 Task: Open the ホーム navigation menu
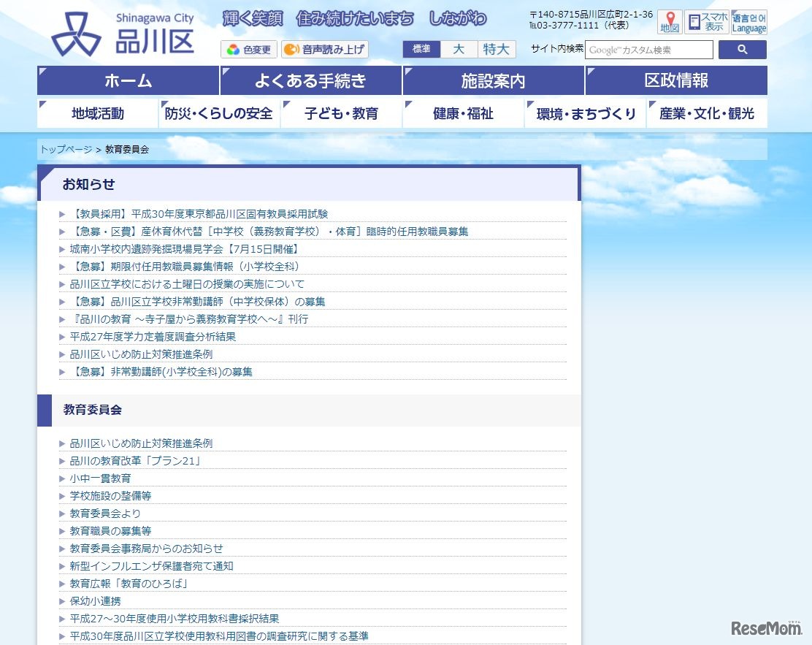click(127, 80)
